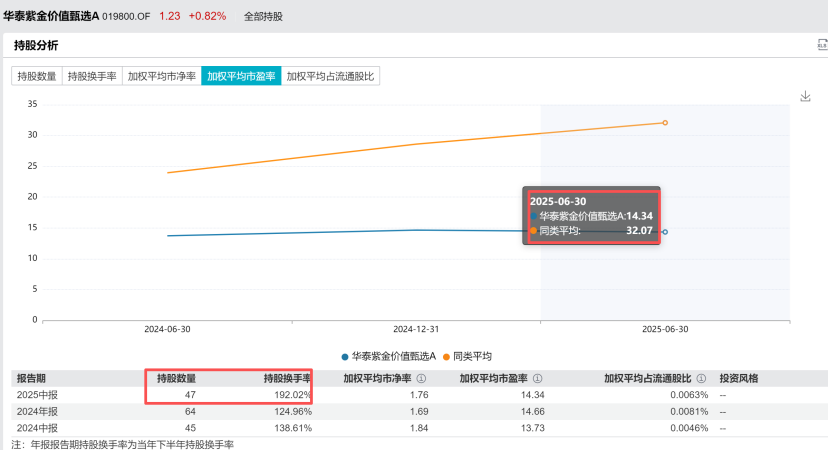The width and height of the screenshot is (828, 450).
Task: Select 2025中报 row label
Action: coord(37,395)
